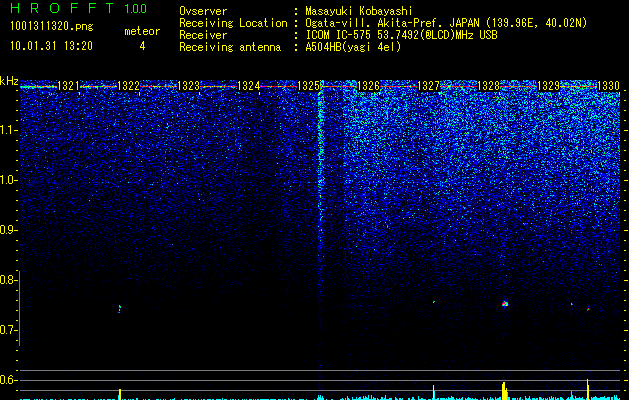Click the 1329 time marker
The width and height of the screenshot is (629, 400).
pyautogui.click(x=548, y=86)
